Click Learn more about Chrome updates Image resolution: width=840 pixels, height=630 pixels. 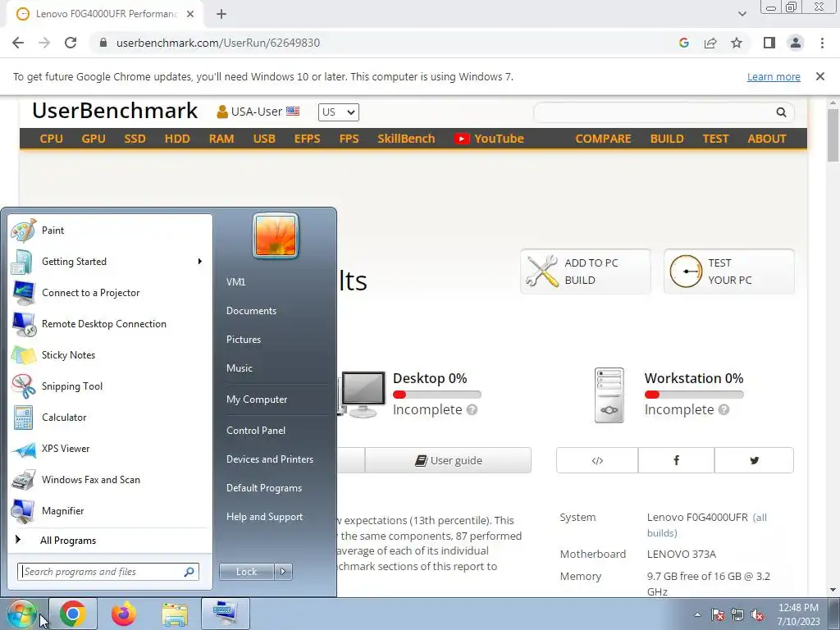pyautogui.click(x=774, y=76)
